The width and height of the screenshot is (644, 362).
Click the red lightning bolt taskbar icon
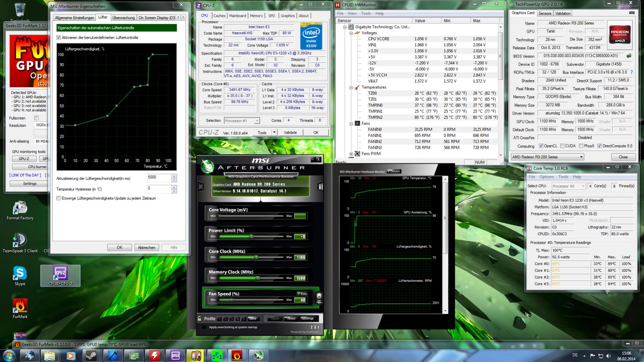[x=154, y=355]
